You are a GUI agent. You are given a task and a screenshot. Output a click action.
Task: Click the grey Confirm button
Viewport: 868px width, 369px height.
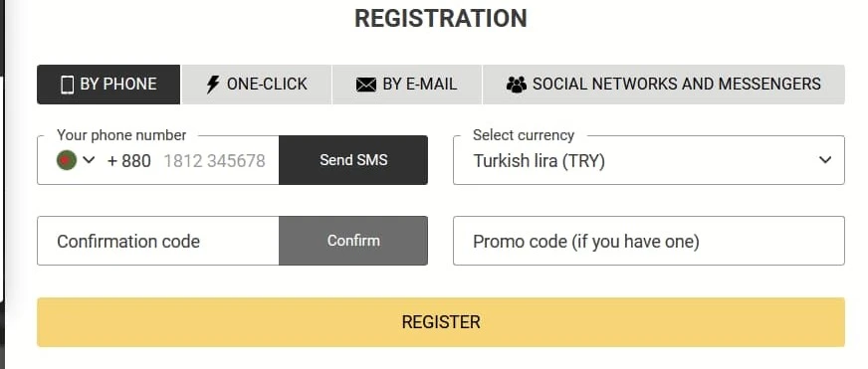tap(353, 241)
